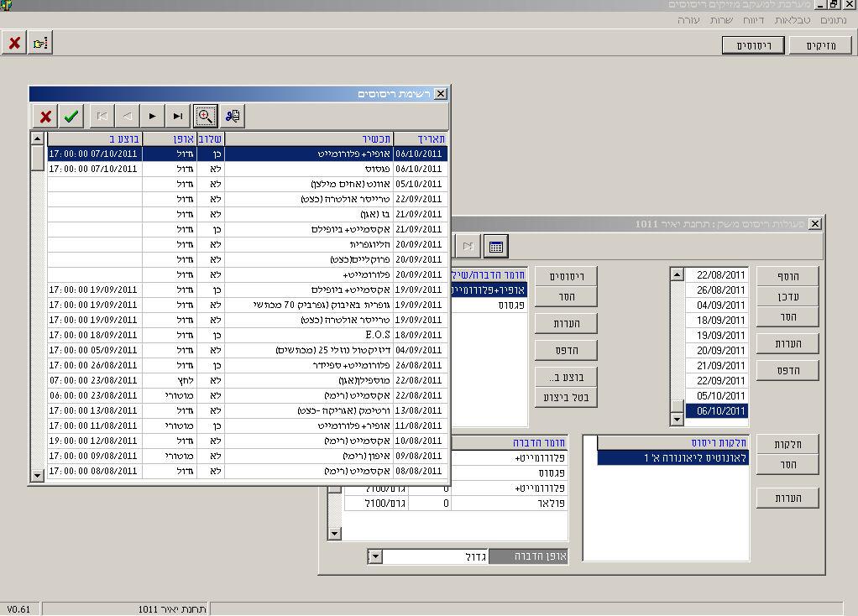Click the מזיקים button
858x616 pixels.
[x=821, y=45]
